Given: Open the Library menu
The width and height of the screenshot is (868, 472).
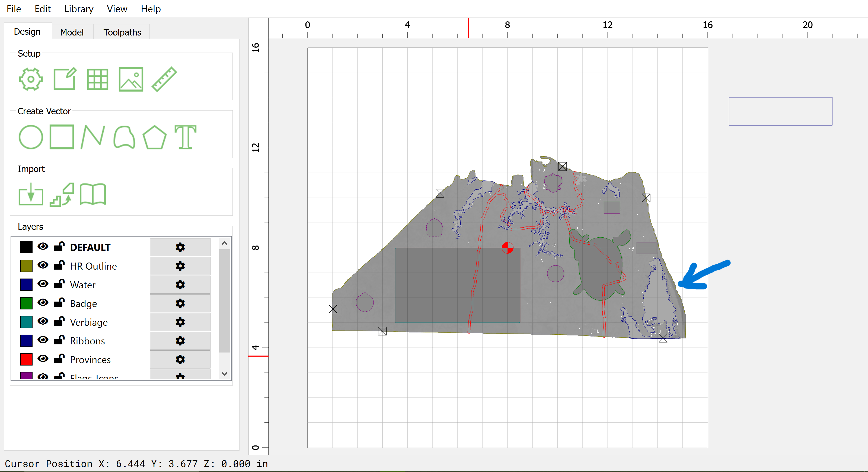Looking at the screenshot, I should pos(78,9).
